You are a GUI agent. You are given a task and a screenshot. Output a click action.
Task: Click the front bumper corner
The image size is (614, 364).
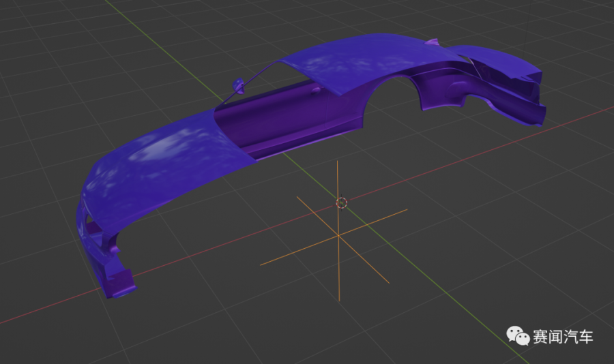click(119, 283)
